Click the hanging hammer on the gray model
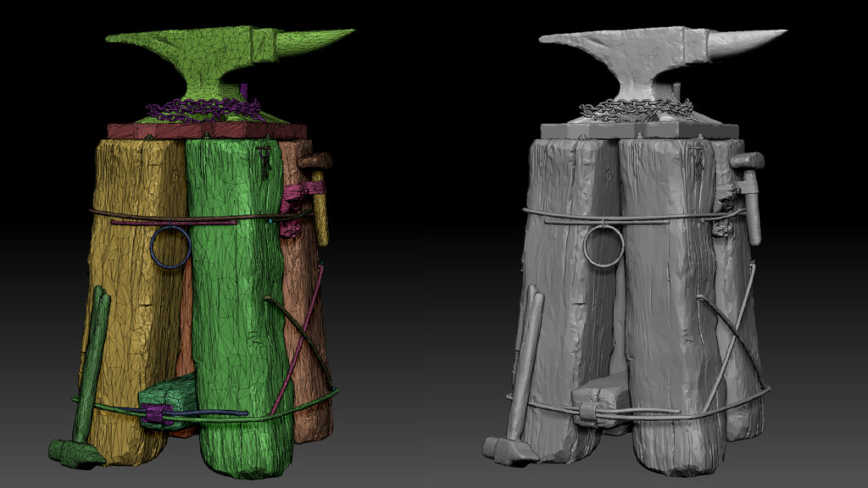868x488 pixels. (749, 198)
